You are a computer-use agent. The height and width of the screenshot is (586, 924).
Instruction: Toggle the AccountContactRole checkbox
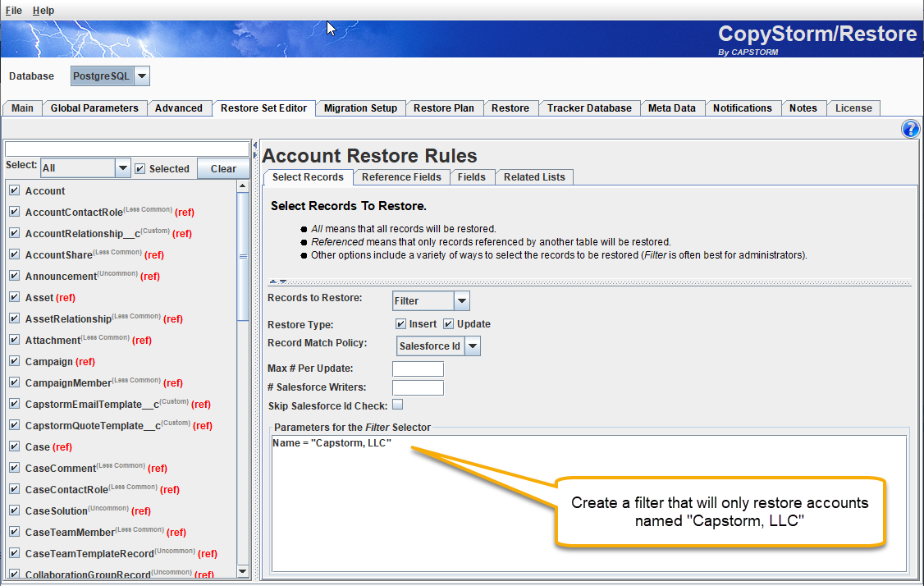15,212
